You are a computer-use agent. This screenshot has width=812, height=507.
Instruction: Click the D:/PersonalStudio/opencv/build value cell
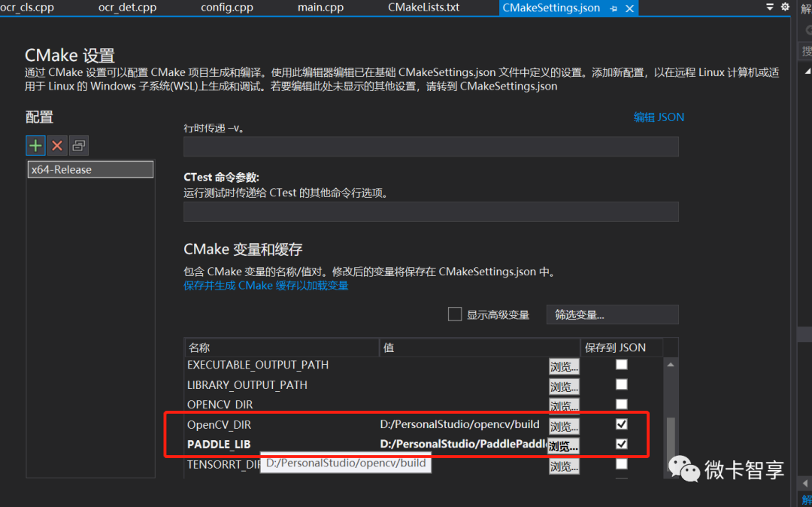pyautogui.click(x=460, y=424)
